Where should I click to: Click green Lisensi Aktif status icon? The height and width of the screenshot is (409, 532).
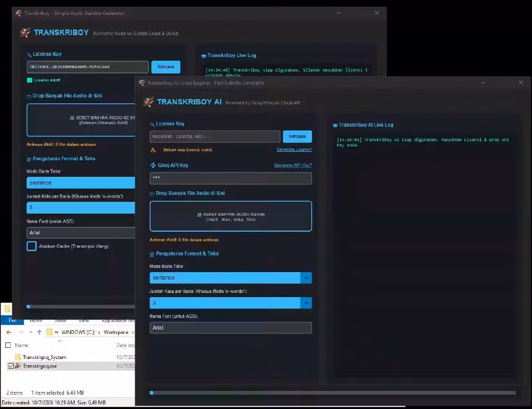click(29, 80)
